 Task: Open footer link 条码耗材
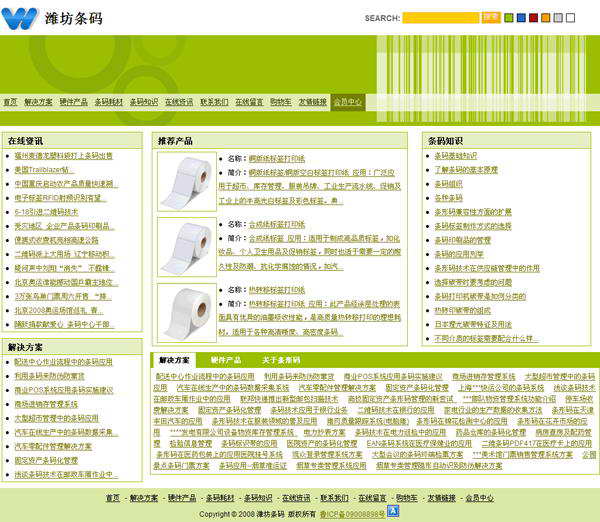[220, 498]
